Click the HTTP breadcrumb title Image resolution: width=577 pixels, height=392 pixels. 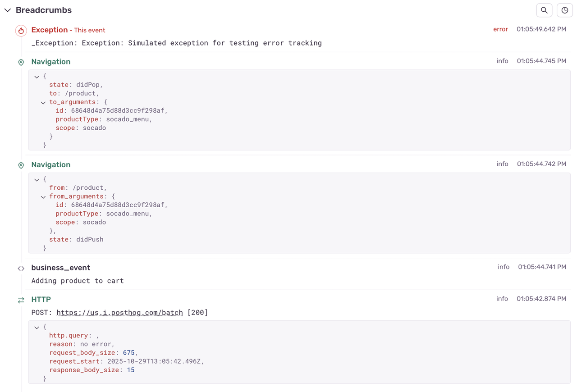(41, 299)
